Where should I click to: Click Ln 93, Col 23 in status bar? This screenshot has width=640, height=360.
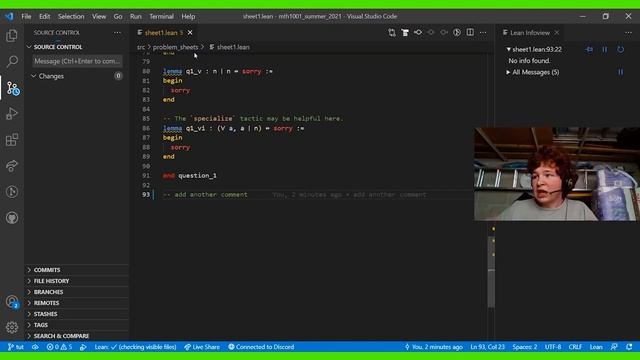tap(487, 347)
